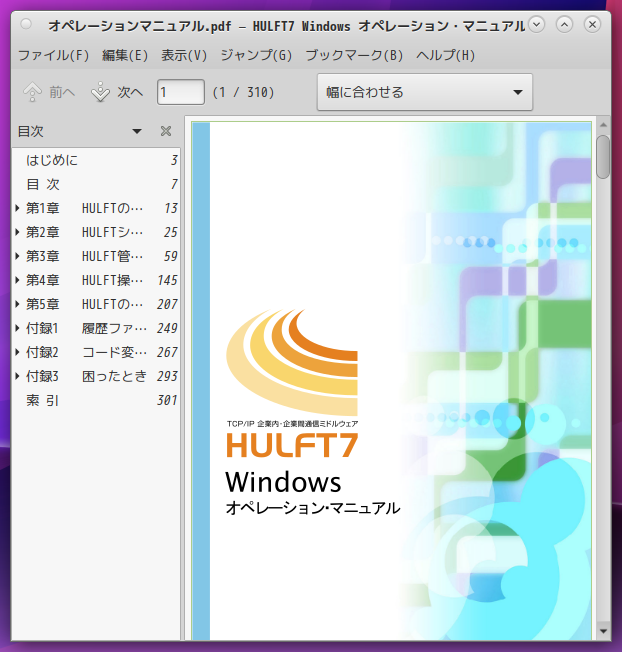Expand the 付録2 appendix entry
The image size is (622, 652).
pos(17,352)
